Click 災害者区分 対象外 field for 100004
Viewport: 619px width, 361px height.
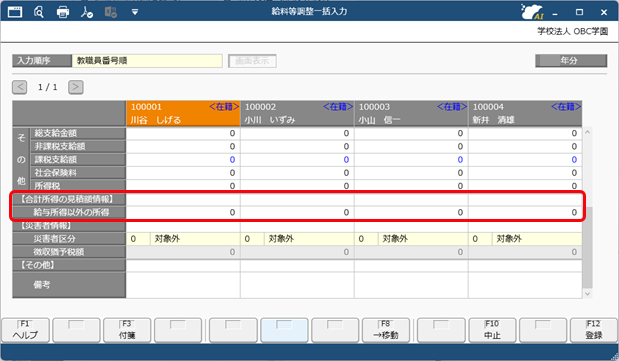pyautogui.click(x=537, y=239)
